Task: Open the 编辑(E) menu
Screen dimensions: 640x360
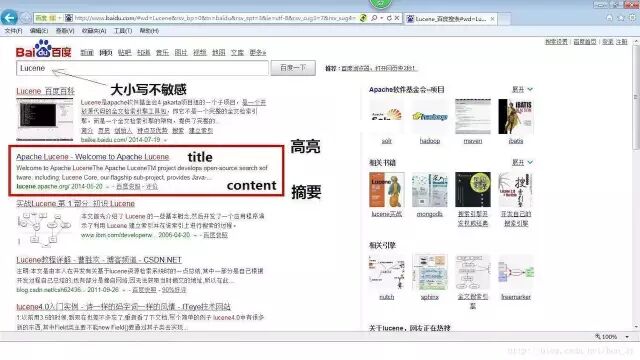Action: point(39,31)
